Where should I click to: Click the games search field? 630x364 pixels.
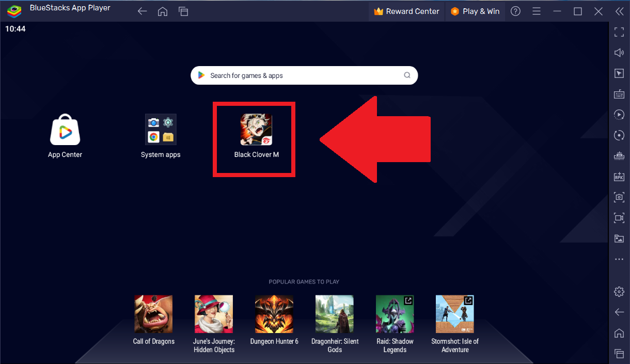coord(304,75)
